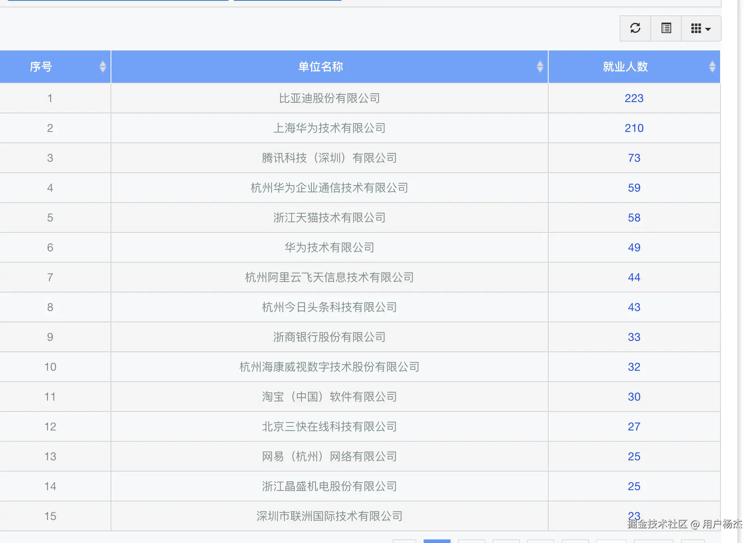Click the first pagination page box
The width and height of the screenshot is (756, 543).
[405, 541]
